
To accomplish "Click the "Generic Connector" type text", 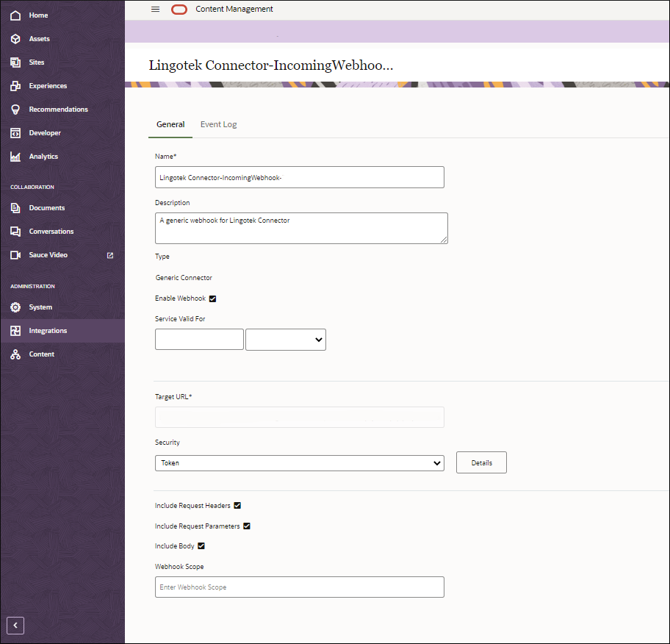I will (184, 278).
